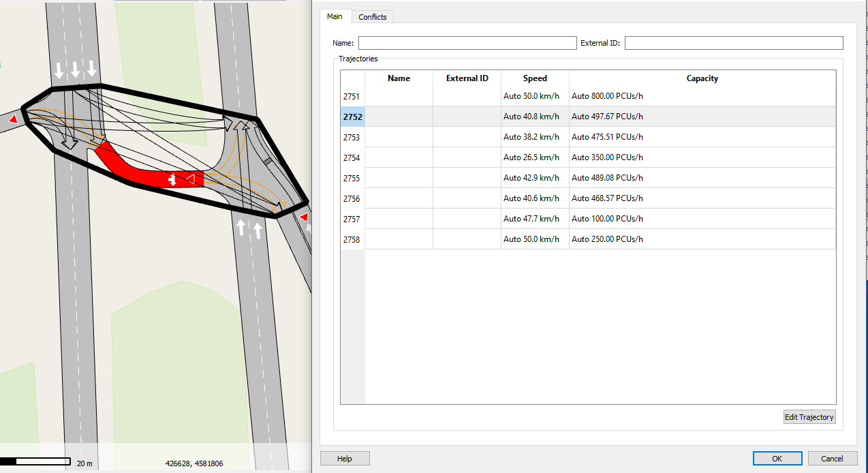Click speed cell Auto 40.6 km/h

pos(535,198)
